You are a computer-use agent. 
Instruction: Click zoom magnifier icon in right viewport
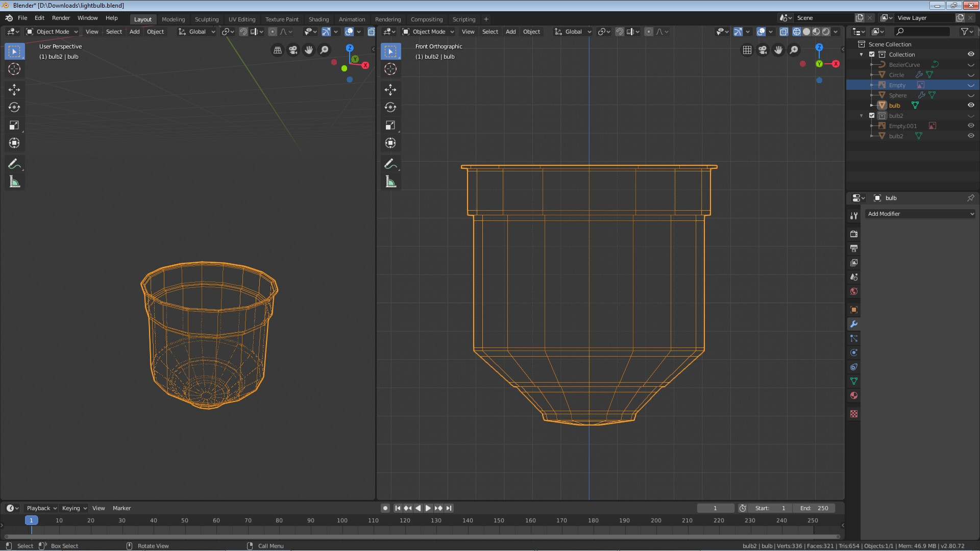coord(794,50)
